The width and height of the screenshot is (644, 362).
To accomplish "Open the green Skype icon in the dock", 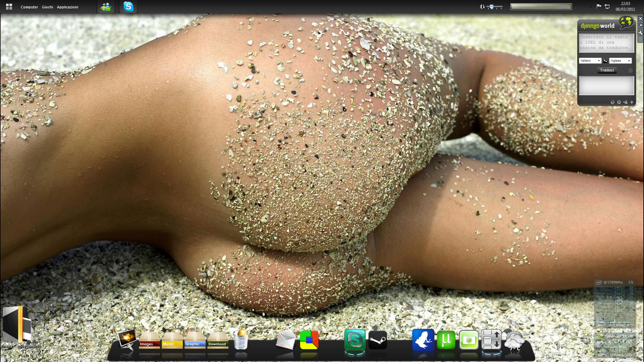I will point(355,340).
